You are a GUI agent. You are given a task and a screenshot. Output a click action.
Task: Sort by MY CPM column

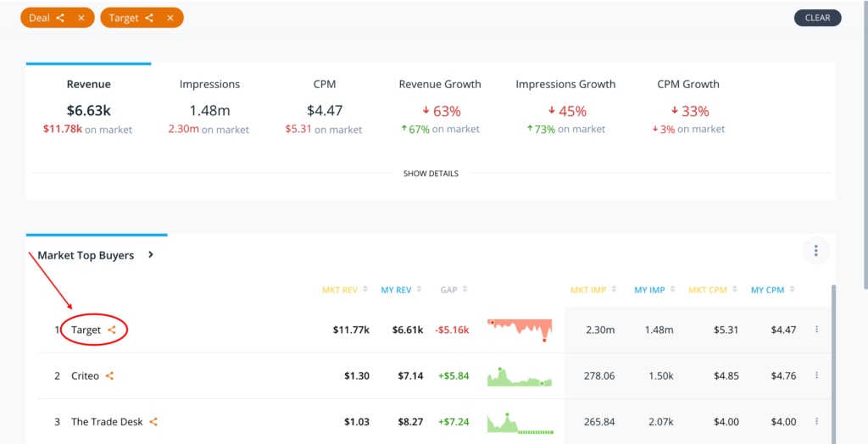tap(772, 290)
